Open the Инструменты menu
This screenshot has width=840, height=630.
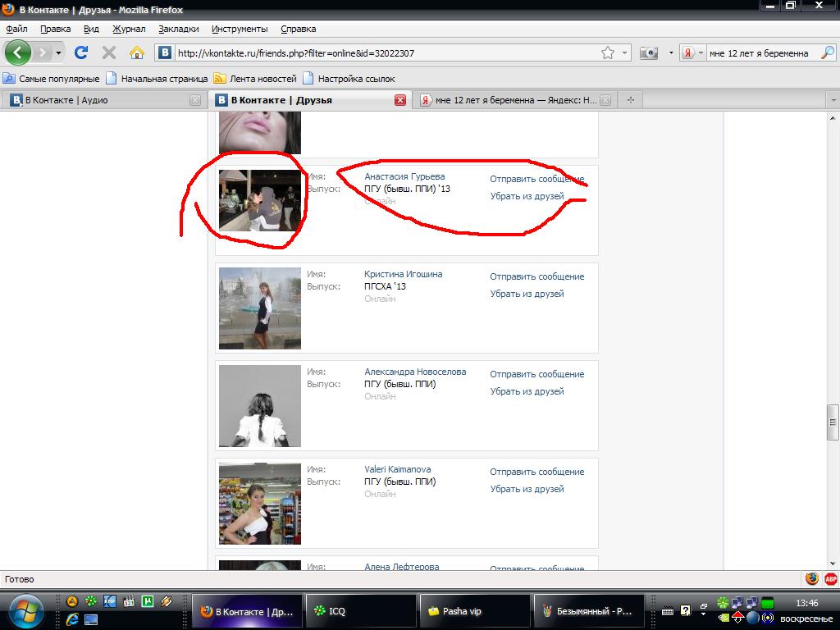[240, 29]
